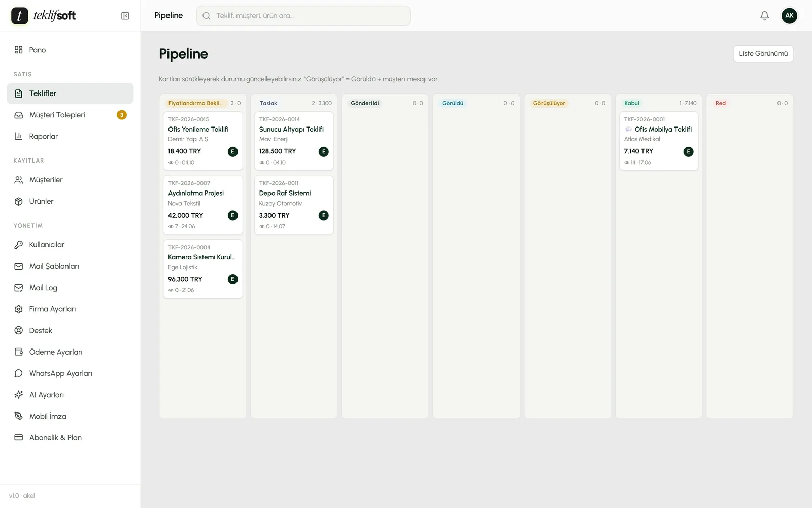The height and width of the screenshot is (508, 812).
Task: Open the notifications bell
Action: (x=764, y=16)
